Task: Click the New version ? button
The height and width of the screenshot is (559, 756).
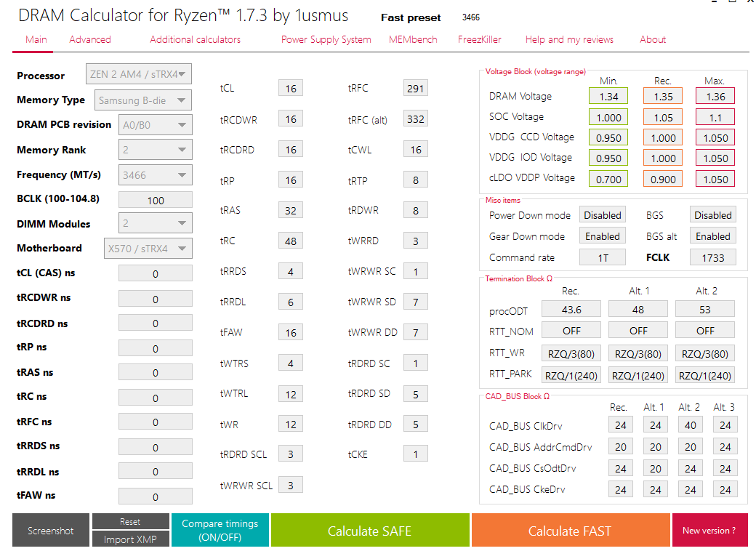Action: click(x=709, y=530)
